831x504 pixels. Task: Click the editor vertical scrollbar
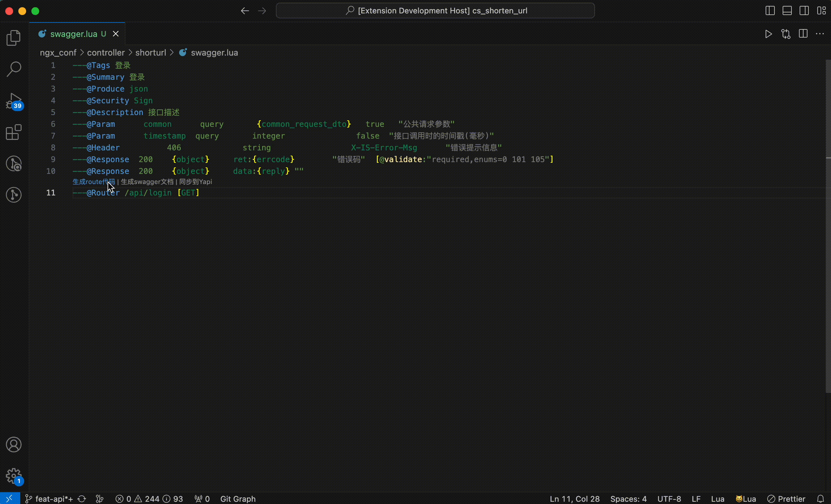(x=828, y=226)
